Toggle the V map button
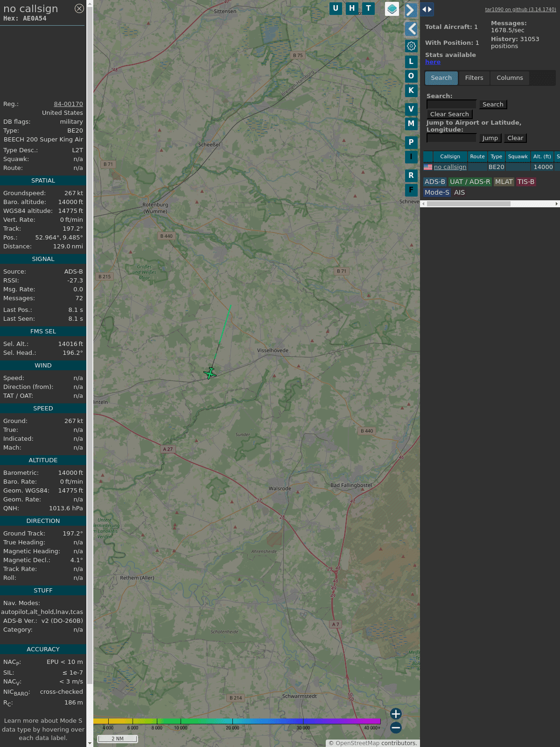Screen dimensions: 560x747 411,109
